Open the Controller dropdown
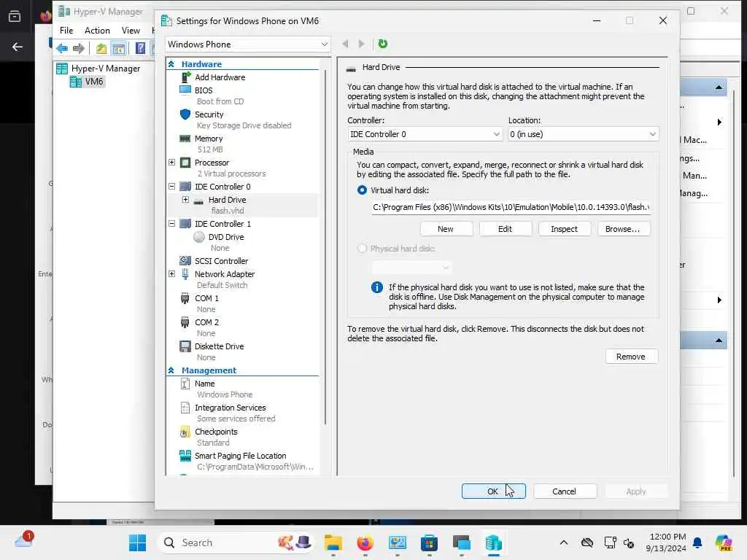Image resolution: width=747 pixels, height=560 pixels. click(x=425, y=134)
